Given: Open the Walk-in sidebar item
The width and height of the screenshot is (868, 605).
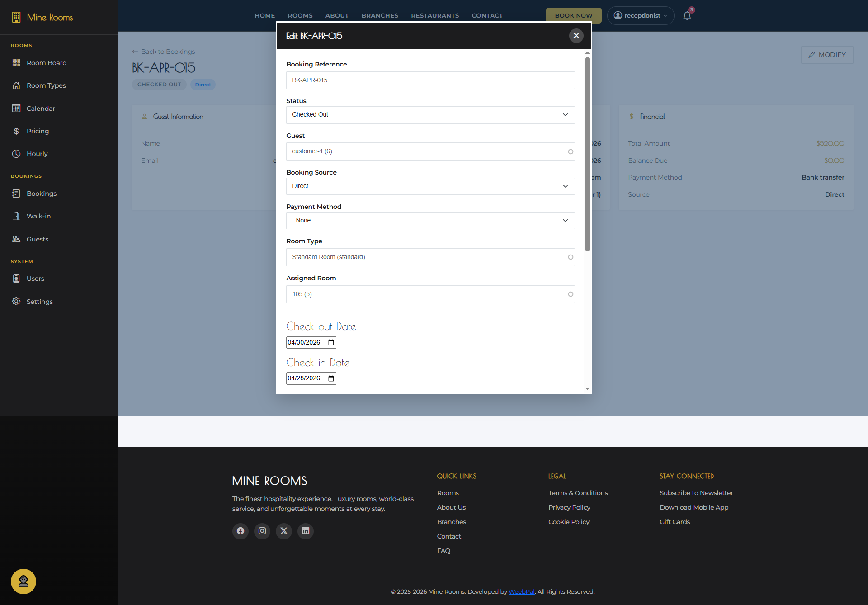Looking at the screenshot, I should 38,216.
